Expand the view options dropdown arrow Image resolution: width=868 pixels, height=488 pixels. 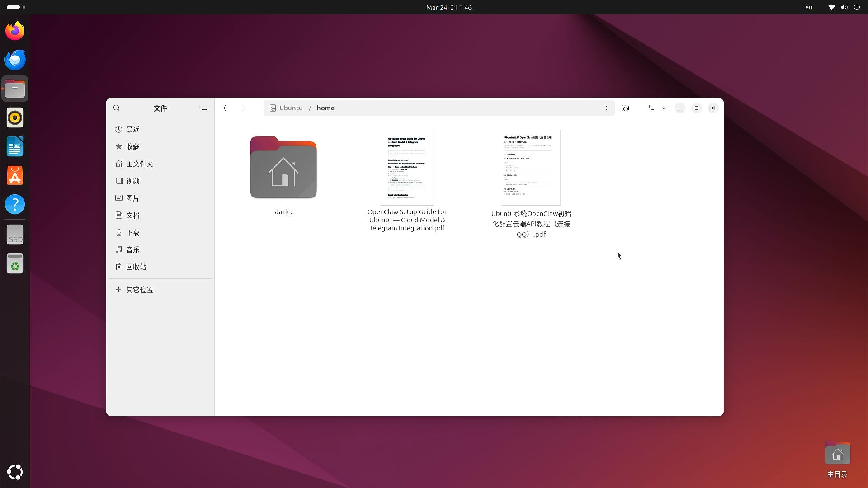click(664, 108)
